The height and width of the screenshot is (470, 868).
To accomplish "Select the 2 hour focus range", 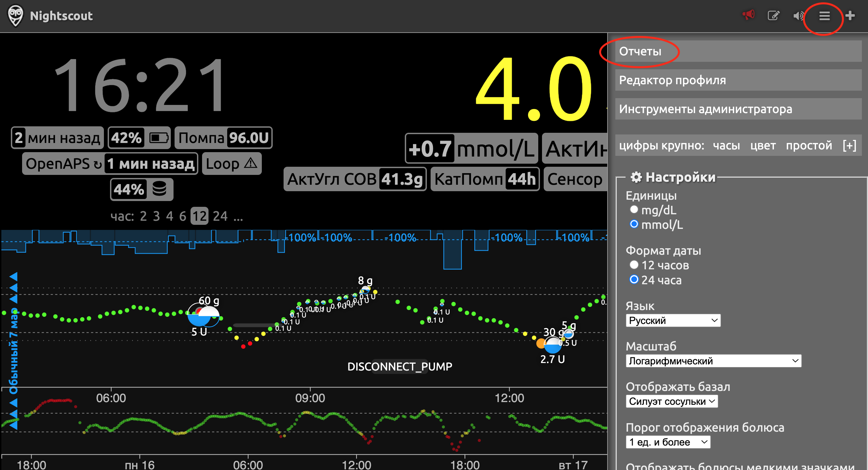I will (x=143, y=216).
